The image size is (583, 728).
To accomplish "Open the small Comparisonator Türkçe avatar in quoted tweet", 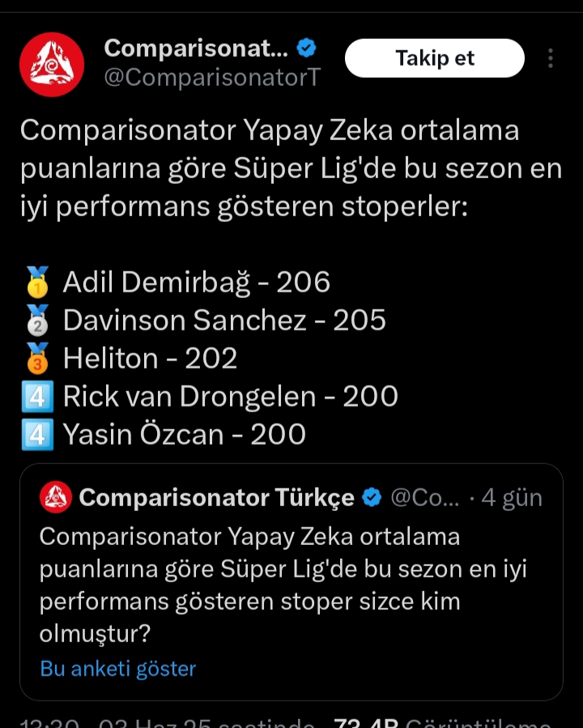I will point(56,497).
